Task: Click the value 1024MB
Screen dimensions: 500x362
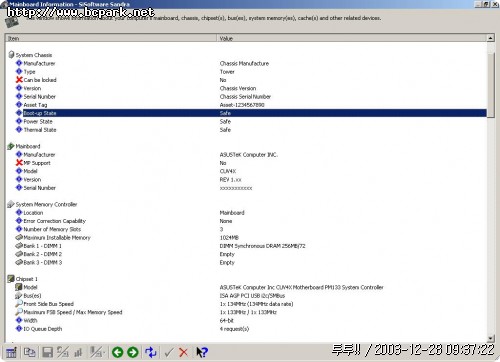Action: 229,237
